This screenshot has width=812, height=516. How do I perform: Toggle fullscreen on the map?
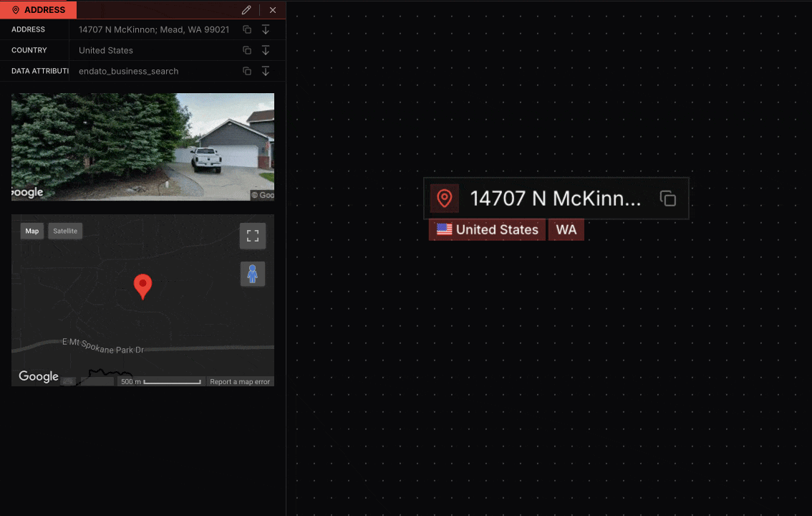253,236
